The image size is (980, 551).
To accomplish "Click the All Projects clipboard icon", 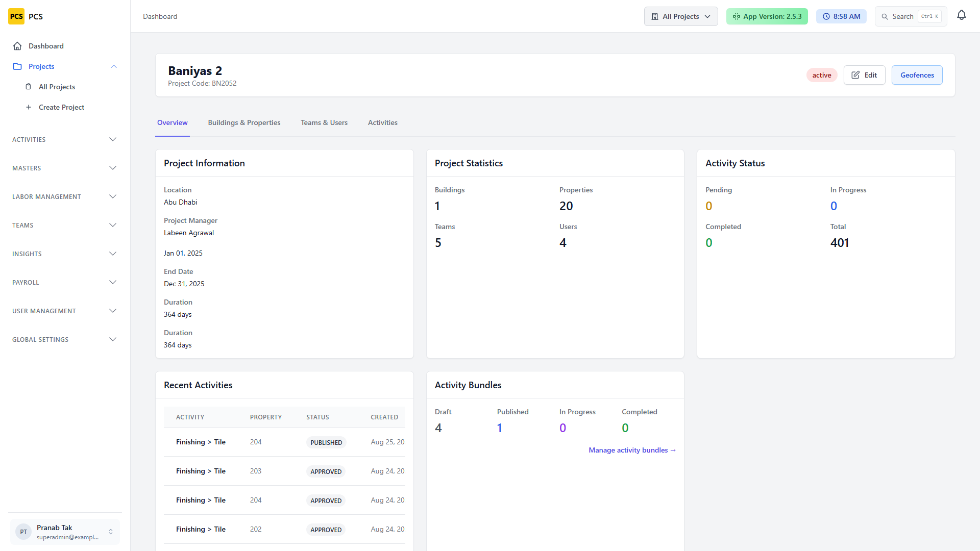I will pyautogui.click(x=29, y=87).
